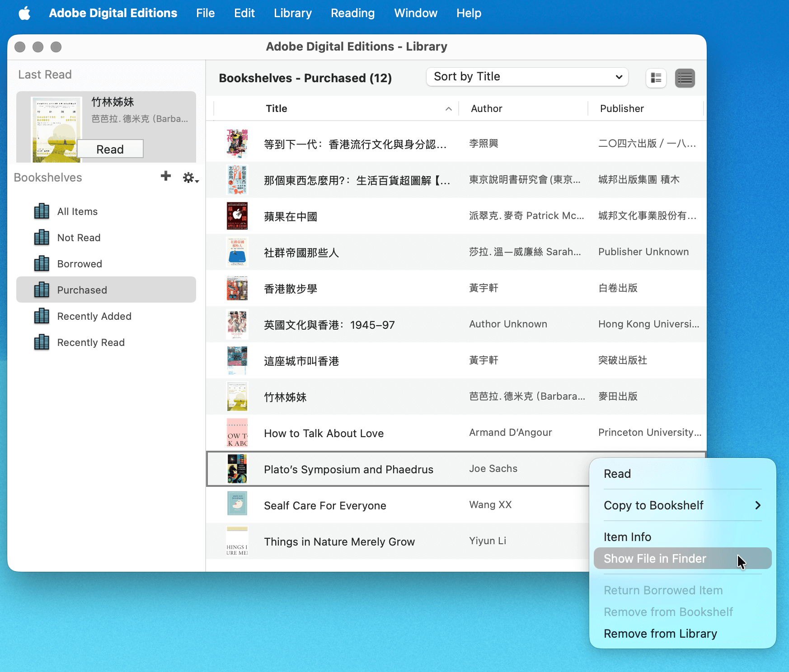Switch to thumbnail view mode

tap(656, 78)
